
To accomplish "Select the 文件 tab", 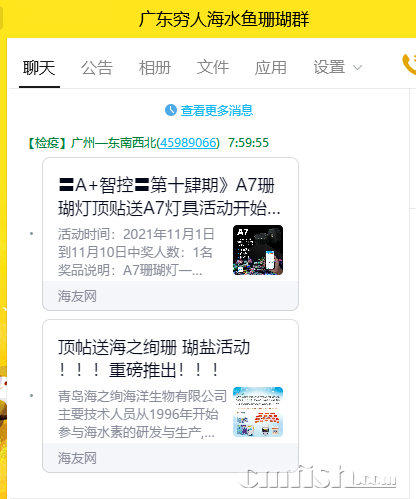I will 213,68.
